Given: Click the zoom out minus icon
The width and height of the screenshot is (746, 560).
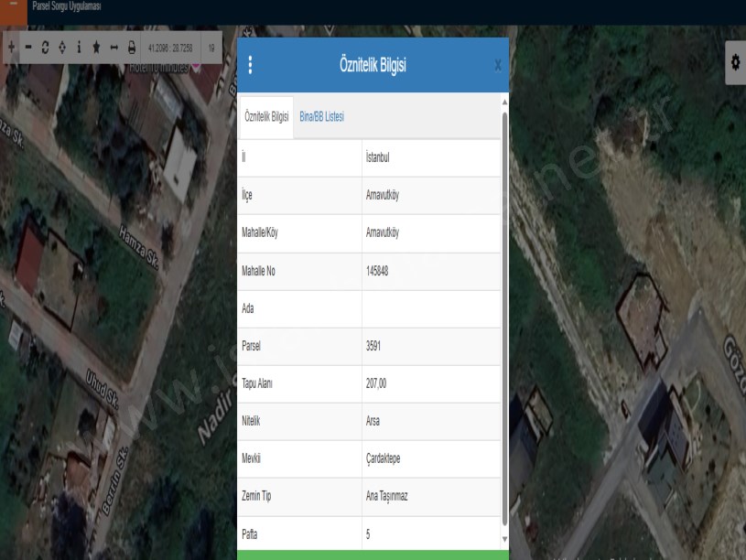Looking at the screenshot, I should pos(28,47).
